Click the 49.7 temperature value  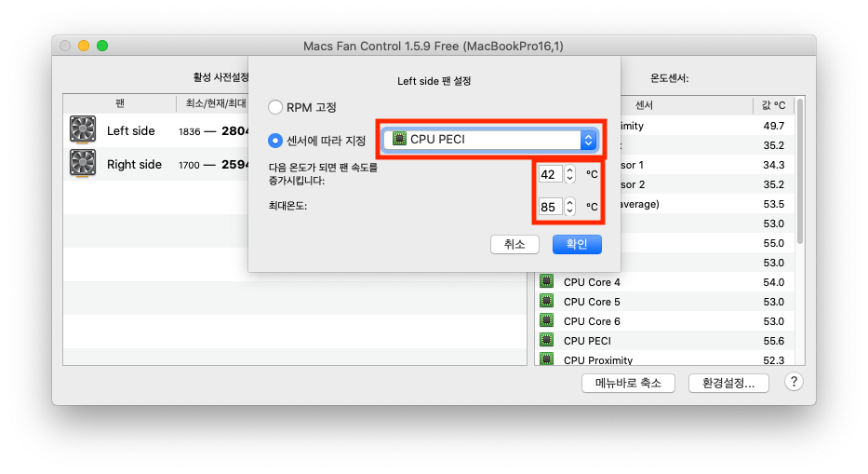click(773, 126)
